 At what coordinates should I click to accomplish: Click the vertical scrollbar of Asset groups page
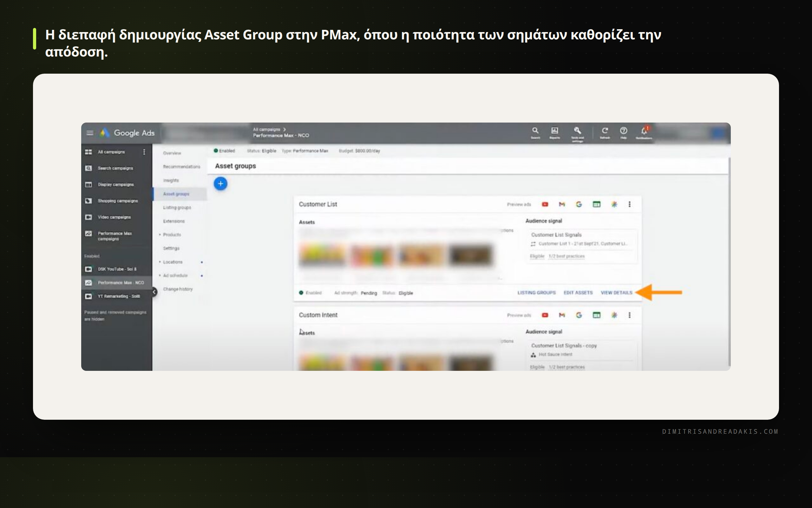pos(729,262)
